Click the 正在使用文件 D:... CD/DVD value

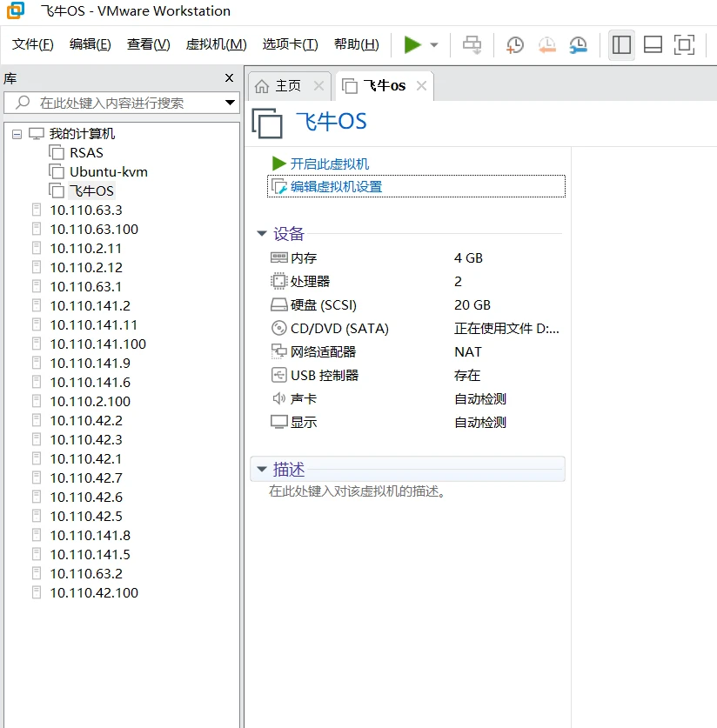[x=506, y=329]
